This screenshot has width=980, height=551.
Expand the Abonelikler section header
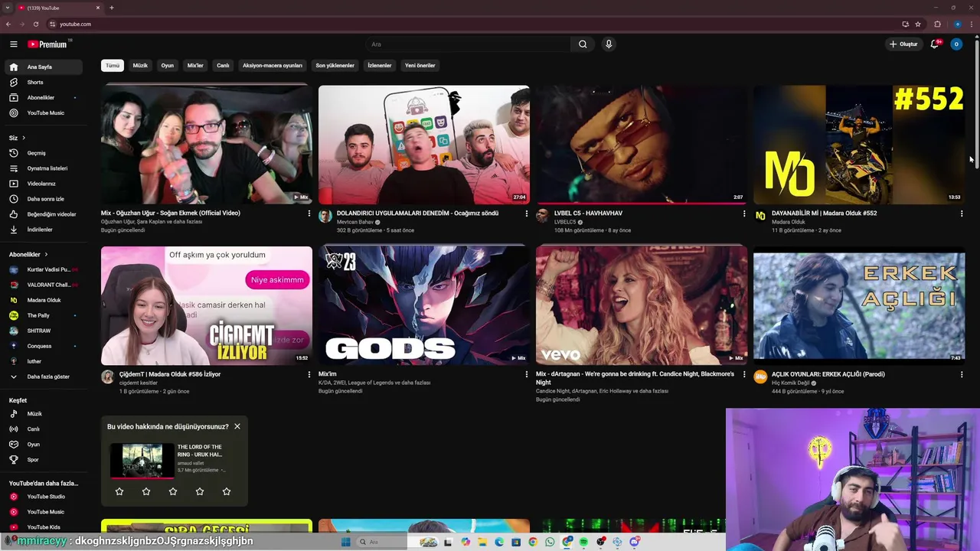point(29,254)
